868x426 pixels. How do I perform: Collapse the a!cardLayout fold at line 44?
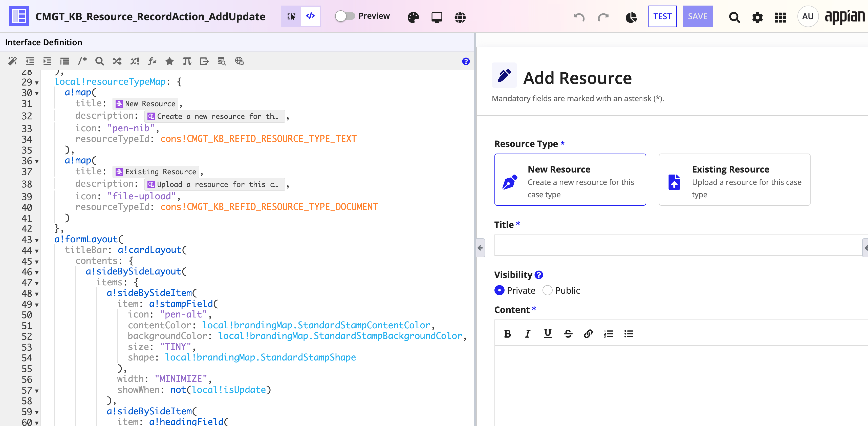click(37, 251)
